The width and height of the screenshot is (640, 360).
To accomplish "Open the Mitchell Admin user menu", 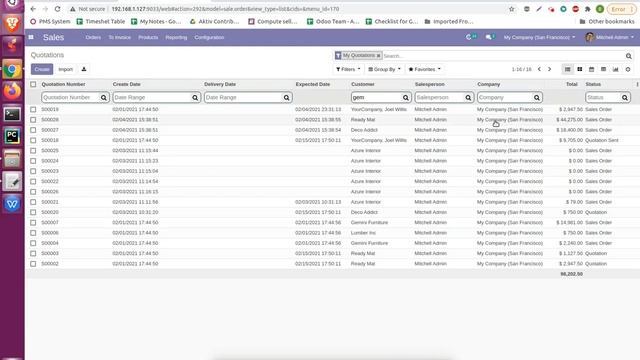I will [x=609, y=37].
